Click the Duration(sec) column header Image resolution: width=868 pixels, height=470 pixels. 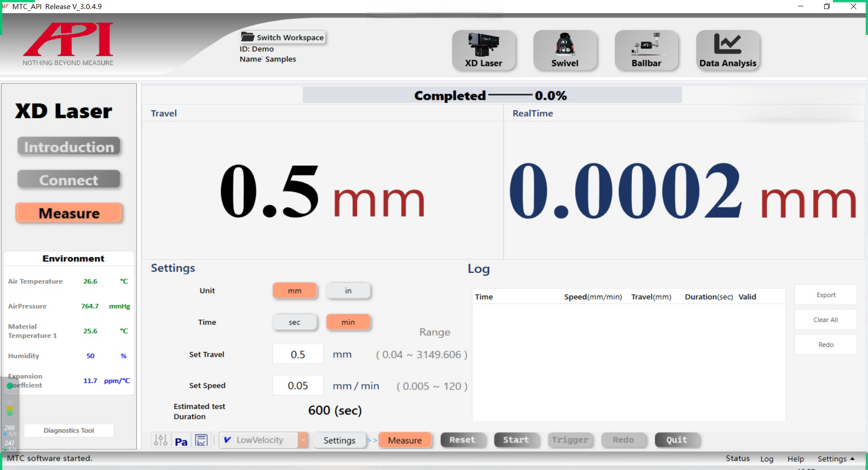pos(709,297)
